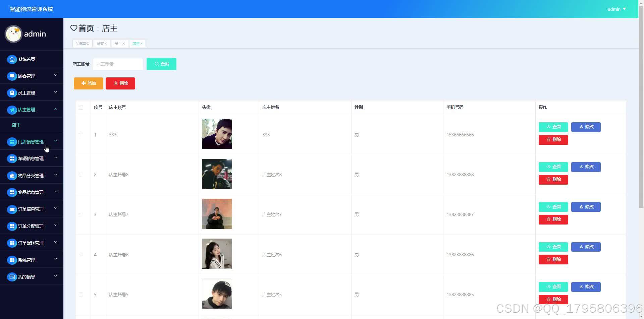The height and width of the screenshot is (319, 644).
Task: Select the checkbox for 店主账号8 row
Action: click(x=81, y=175)
